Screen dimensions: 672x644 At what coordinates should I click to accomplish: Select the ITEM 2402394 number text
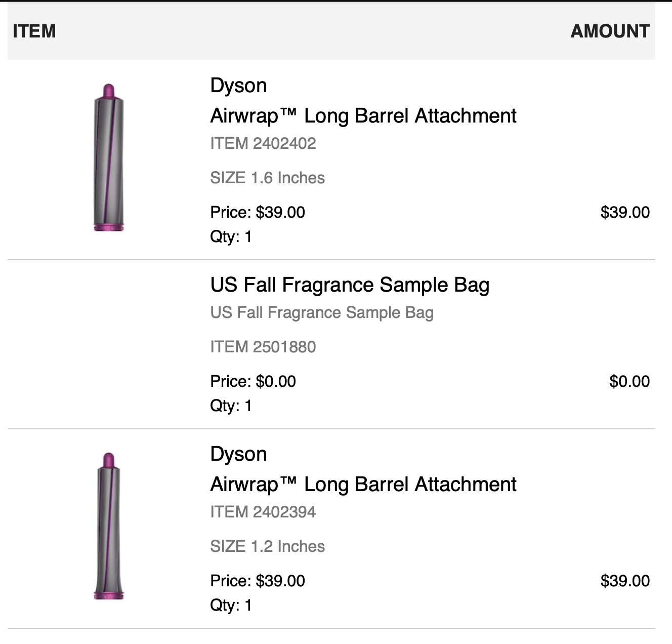[x=263, y=512]
